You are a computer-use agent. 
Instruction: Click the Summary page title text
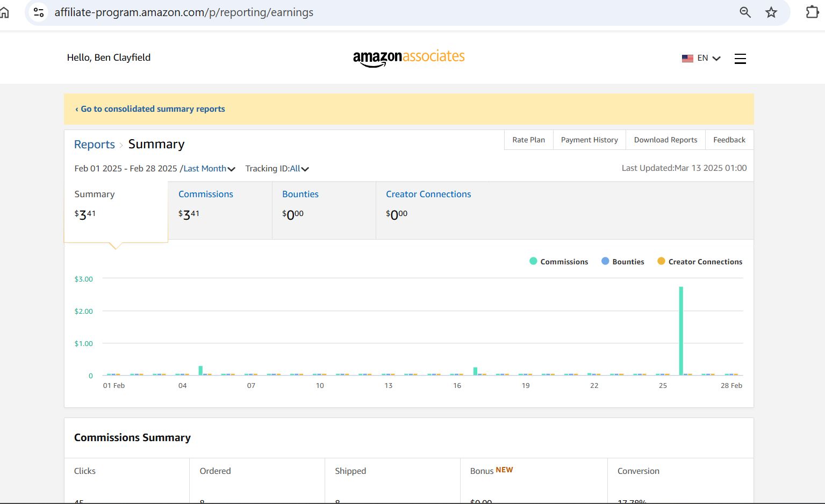tap(156, 144)
